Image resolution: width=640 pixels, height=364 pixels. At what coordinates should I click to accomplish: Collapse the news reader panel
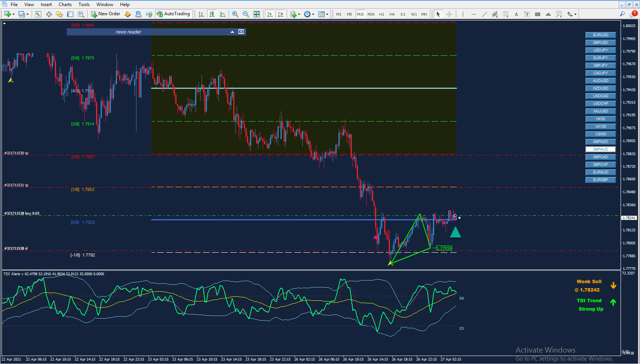[x=232, y=32]
